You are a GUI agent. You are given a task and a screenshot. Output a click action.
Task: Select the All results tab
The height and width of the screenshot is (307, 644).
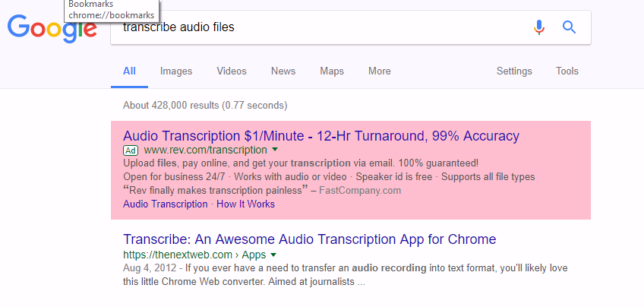pyautogui.click(x=129, y=71)
